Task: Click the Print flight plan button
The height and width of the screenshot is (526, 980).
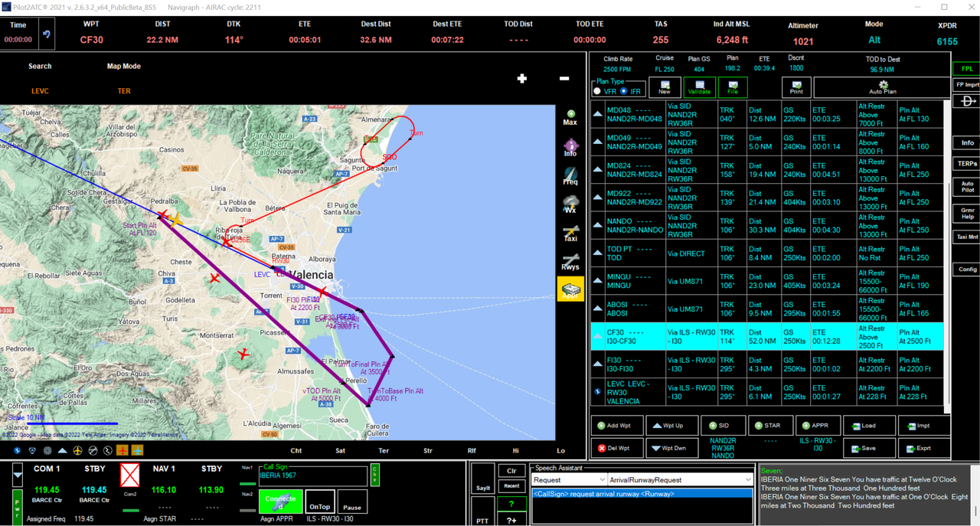Action: coord(797,87)
